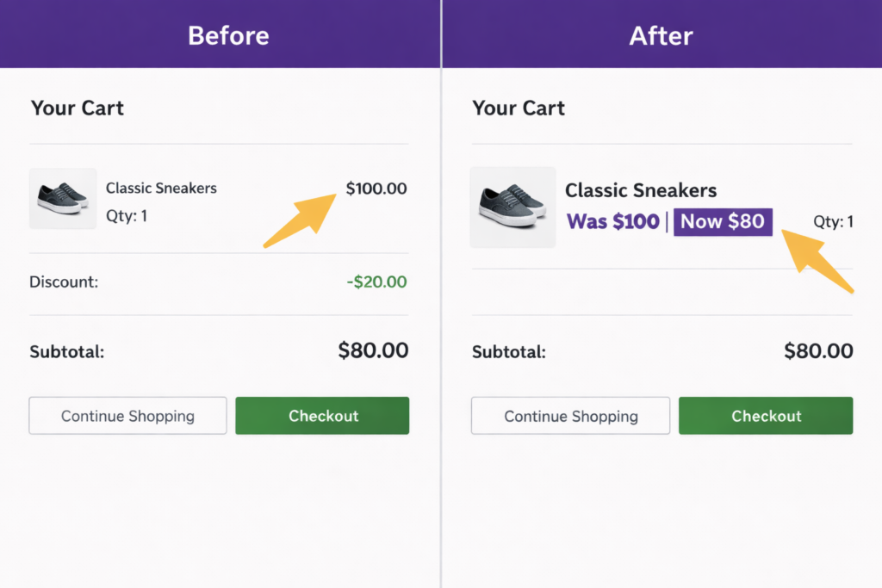This screenshot has width=882, height=588.
Task: Select Continue Shopping in the After panel
Action: (570, 416)
